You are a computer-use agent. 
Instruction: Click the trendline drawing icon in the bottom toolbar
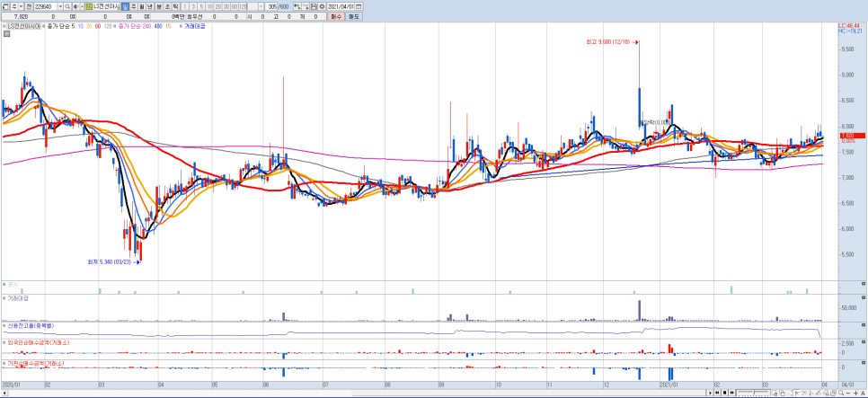pos(819,393)
